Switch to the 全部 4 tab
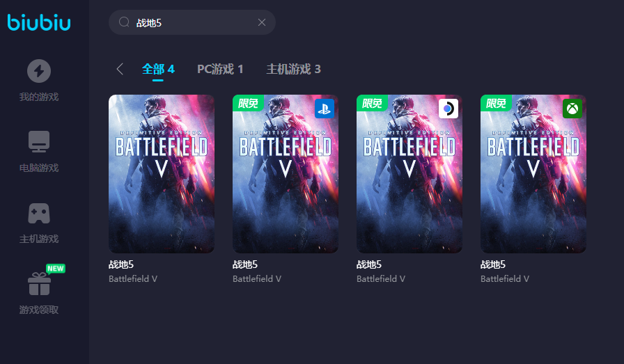624x364 pixels. point(158,69)
